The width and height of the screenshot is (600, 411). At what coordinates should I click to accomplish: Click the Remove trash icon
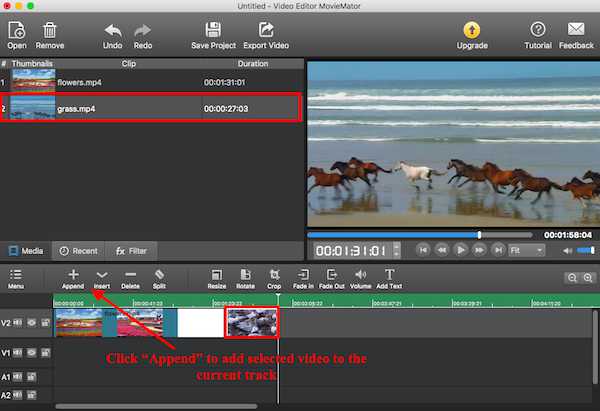click(50, 35)
